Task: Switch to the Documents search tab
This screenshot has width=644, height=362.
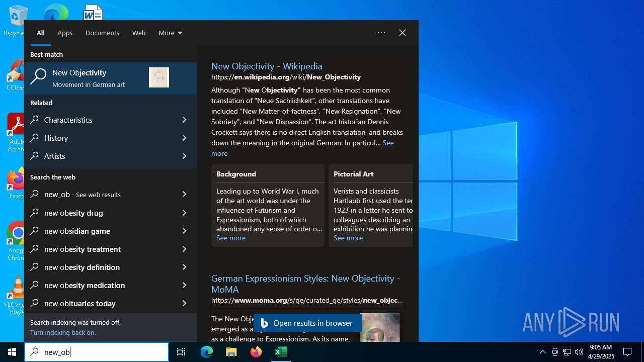Action: point(102,33)
